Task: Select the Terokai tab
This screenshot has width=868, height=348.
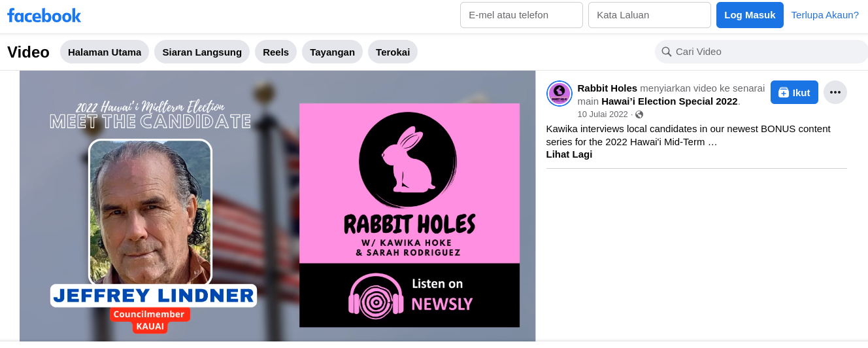Action: click(x=393, y=52)
